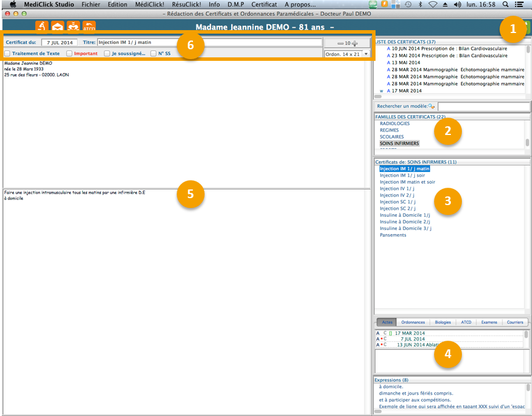
Task: Click the orange ATCD toolbar icon
Action: click(89, 27)
